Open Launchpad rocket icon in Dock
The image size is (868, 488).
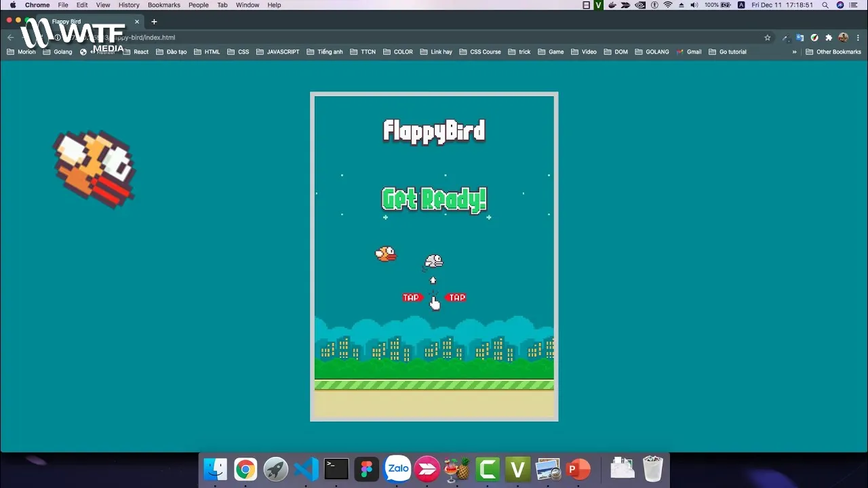(x=276, y=469)
